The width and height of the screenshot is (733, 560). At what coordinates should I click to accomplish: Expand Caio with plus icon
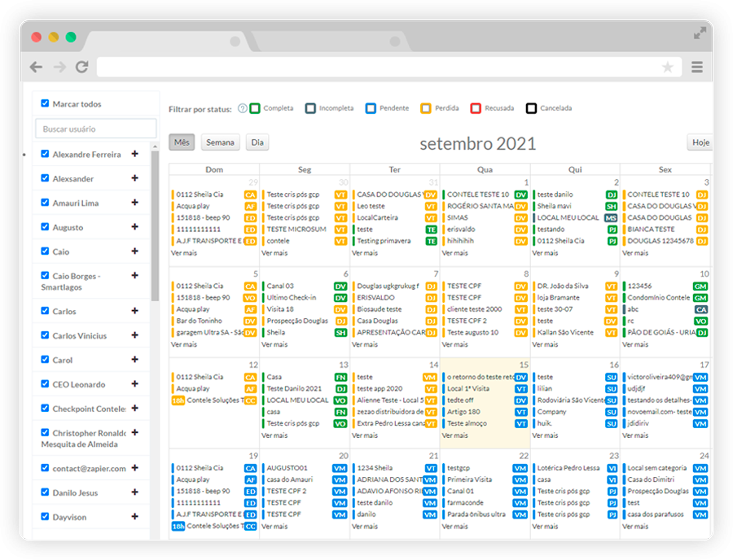134,251
